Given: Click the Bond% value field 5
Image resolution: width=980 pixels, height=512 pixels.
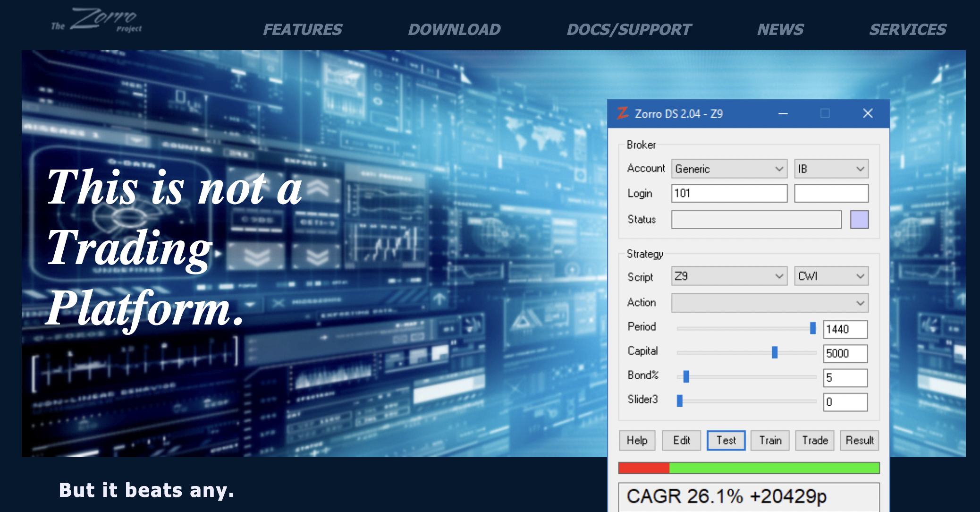Looking at the screenshot, I should tap(845, 378).
